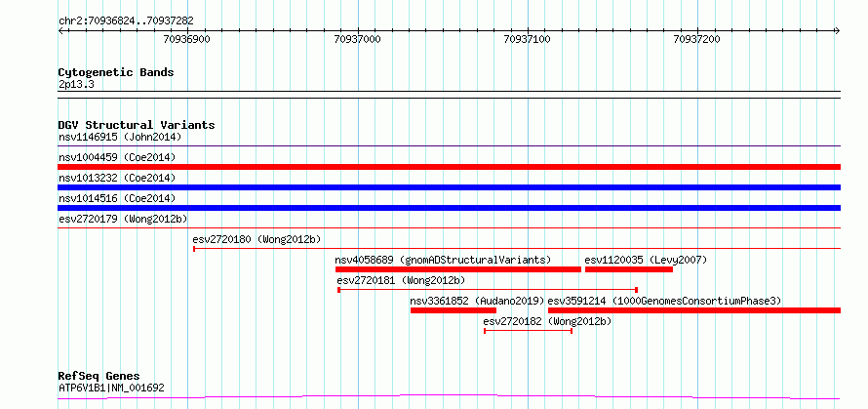Click the esv2720181 (Wong2012b) label

click(x=402, y=280)
